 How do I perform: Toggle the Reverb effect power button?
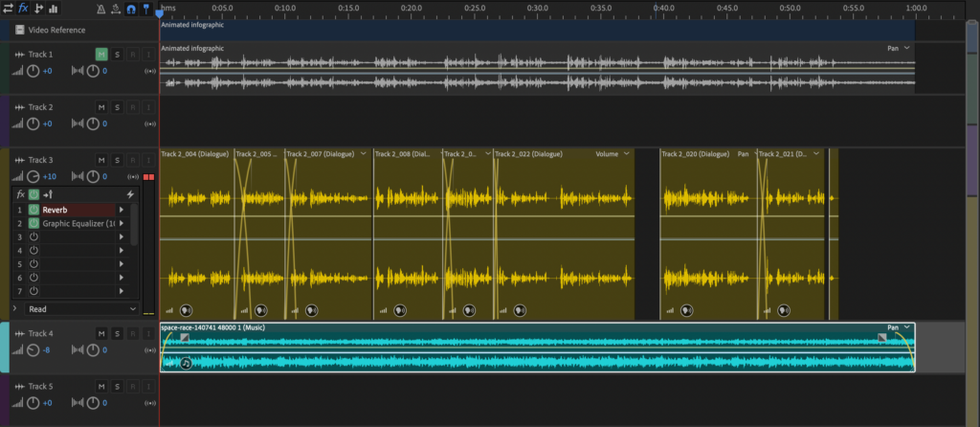(x=33, y=210)
